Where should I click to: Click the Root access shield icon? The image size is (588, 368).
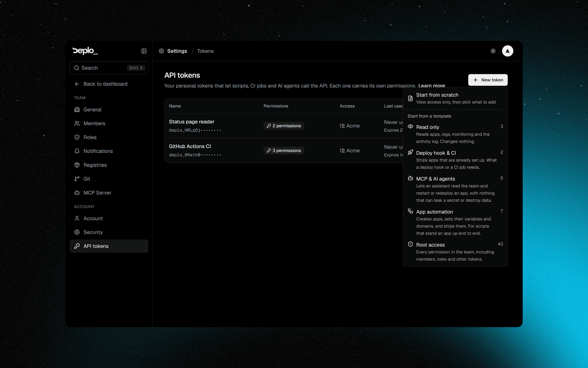click(x=410, y=244)
